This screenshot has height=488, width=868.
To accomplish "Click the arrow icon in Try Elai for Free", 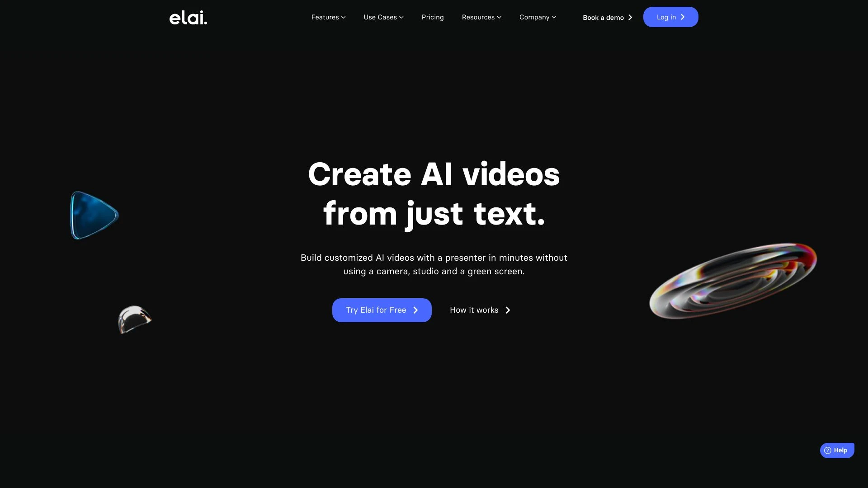I will [x=415, y=310].
